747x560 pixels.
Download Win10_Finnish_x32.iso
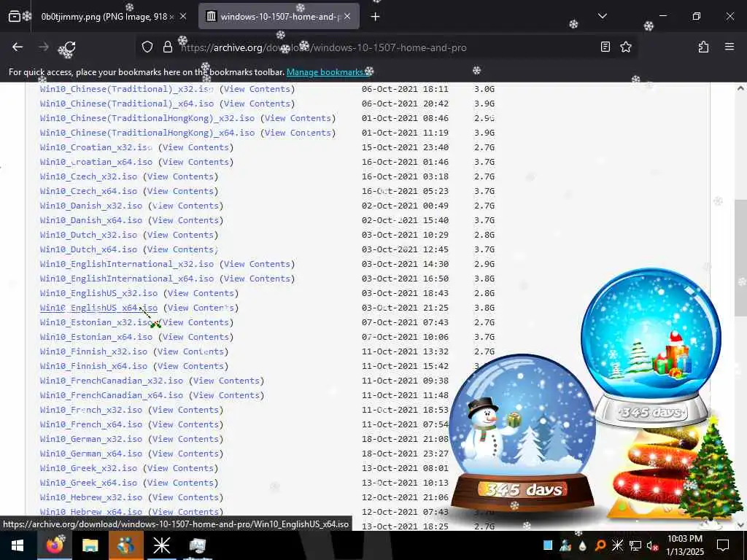93,351
